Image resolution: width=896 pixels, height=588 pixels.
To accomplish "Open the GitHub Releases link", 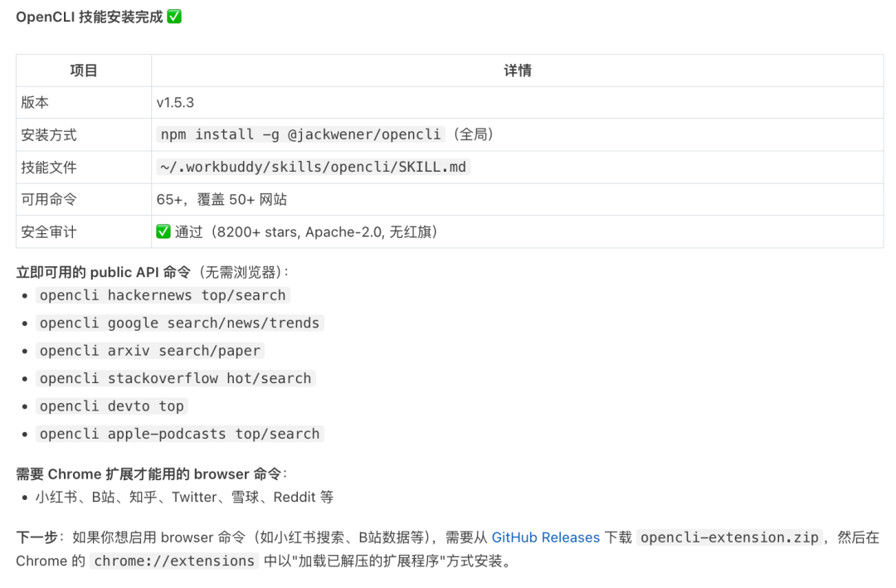I will [x=545, y=537].
